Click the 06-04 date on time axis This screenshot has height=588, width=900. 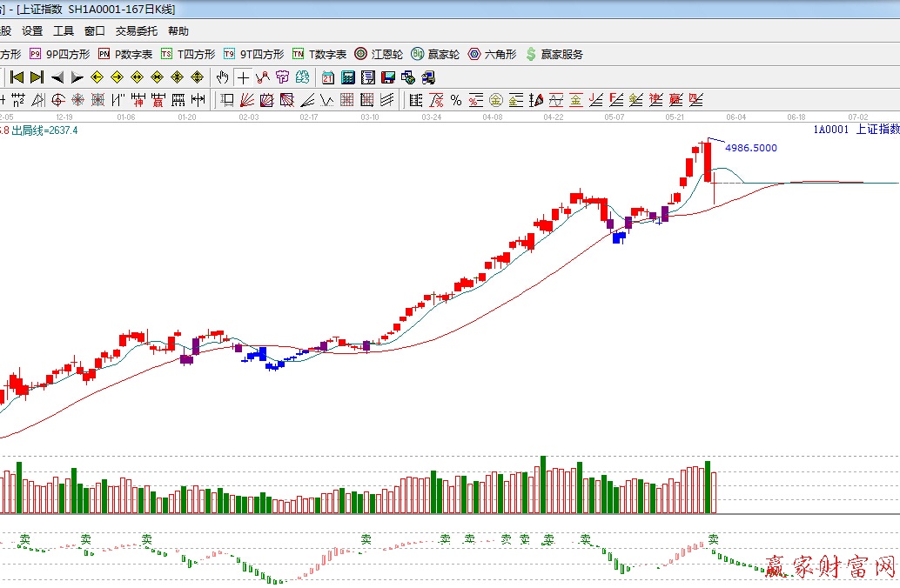coord(736,116)
